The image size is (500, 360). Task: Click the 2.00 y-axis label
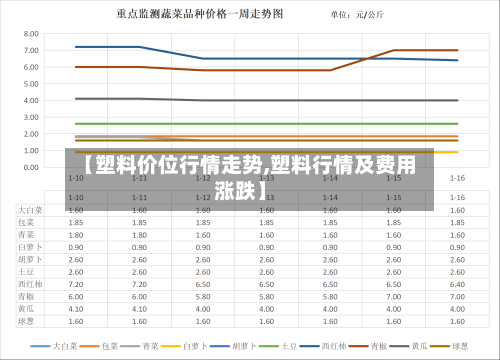(x=31, y=134)
